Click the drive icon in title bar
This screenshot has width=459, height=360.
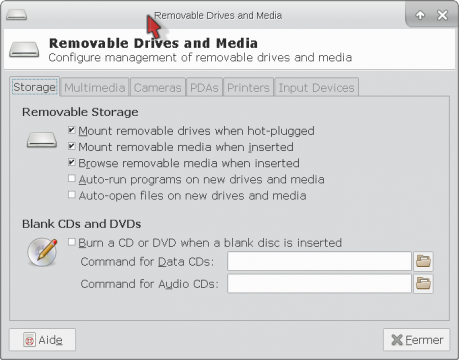pyautogui.click(x=16, y=15)
